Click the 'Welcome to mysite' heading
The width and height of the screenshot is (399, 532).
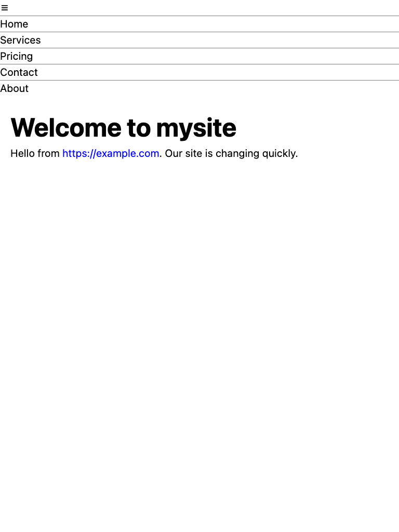tap(124, 128)
